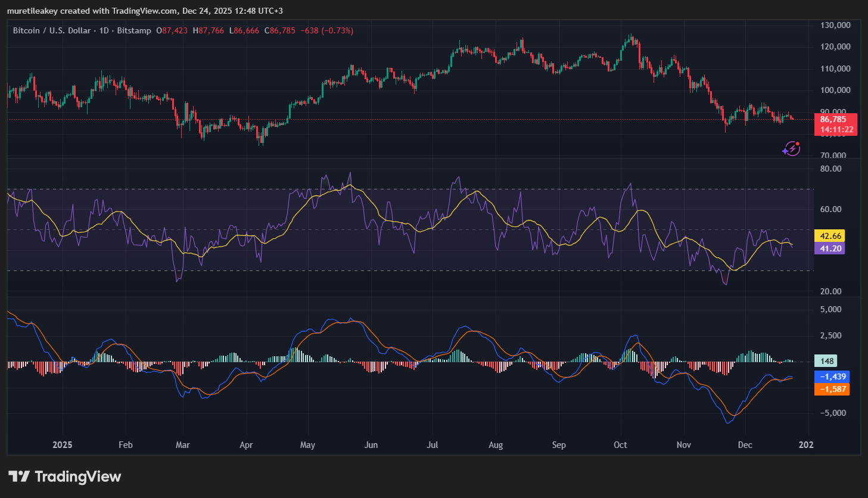
Task: Click the 130,000 level on price scale
Action: coord(835,25)
